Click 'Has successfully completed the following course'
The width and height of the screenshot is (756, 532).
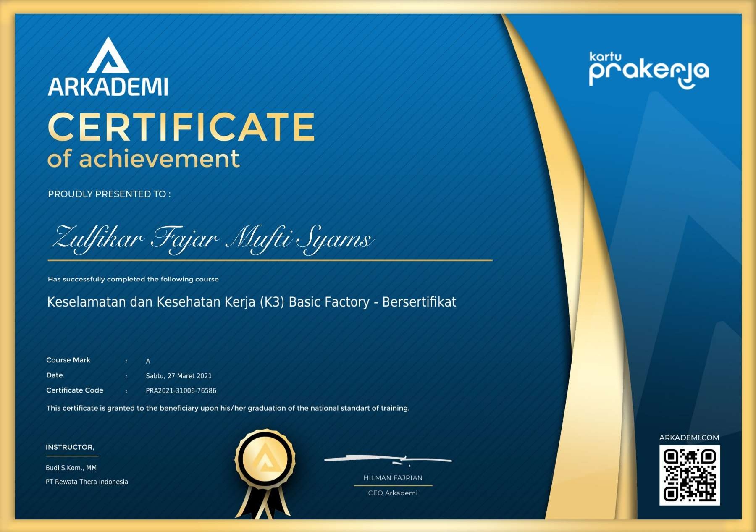click(133, 279)
